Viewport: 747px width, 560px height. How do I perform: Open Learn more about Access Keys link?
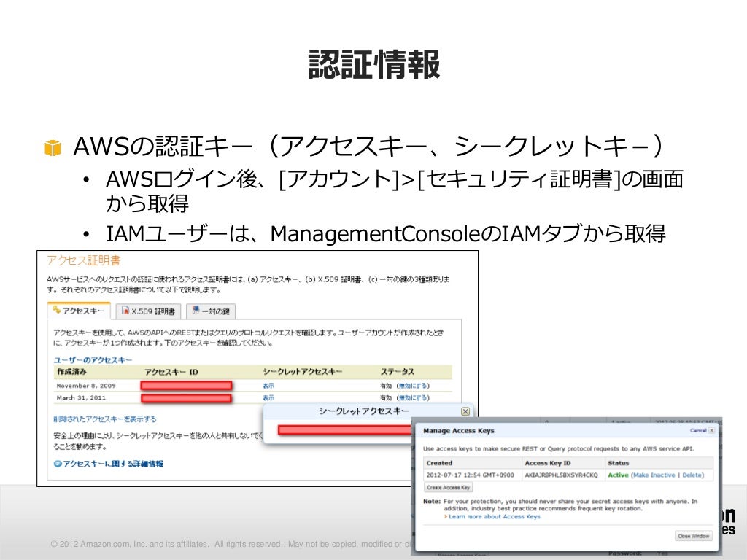pyautogui.click(x=495, y=517)
